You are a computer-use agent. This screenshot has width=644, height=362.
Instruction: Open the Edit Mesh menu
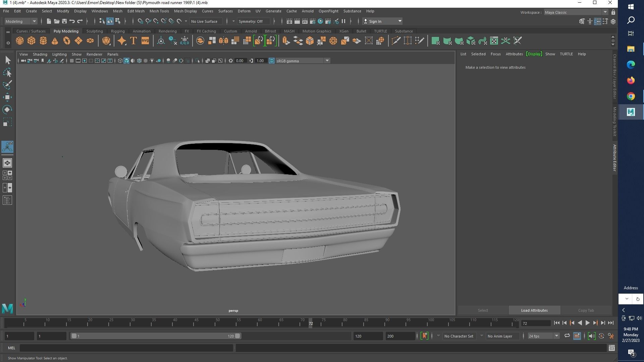[136, 11]
